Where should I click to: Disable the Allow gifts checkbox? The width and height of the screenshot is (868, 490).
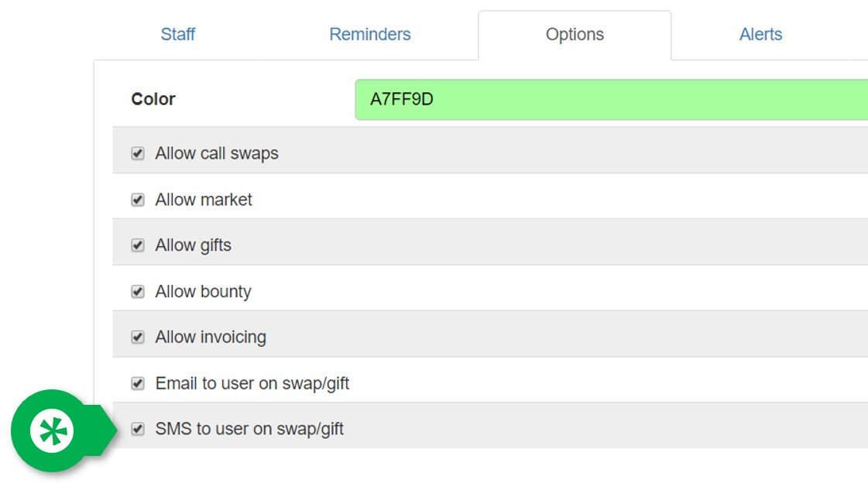click(x=138, y=245)
